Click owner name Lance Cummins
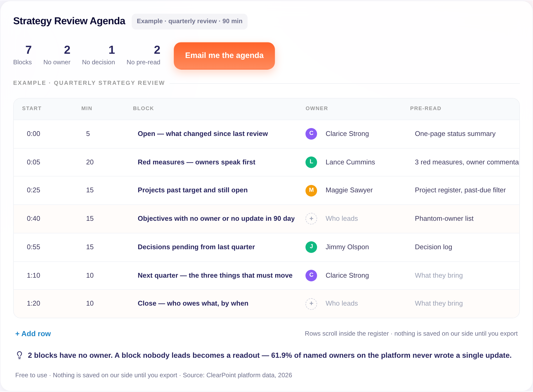 tap(350, 162)
